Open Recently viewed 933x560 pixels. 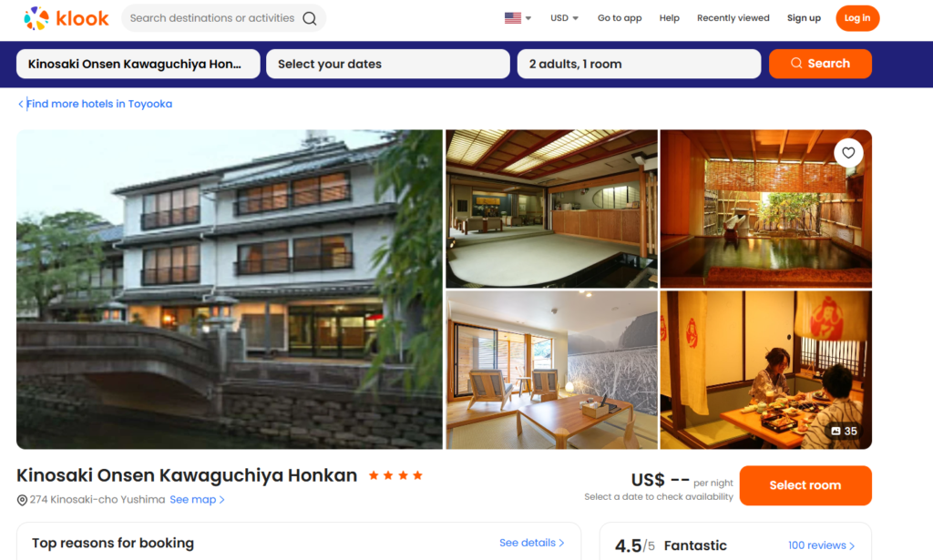733,18
